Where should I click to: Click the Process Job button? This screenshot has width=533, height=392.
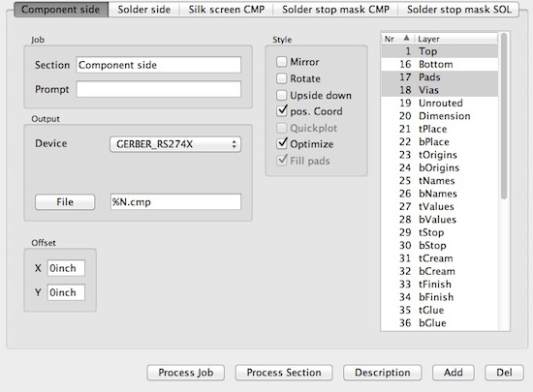tap(186, 373)
